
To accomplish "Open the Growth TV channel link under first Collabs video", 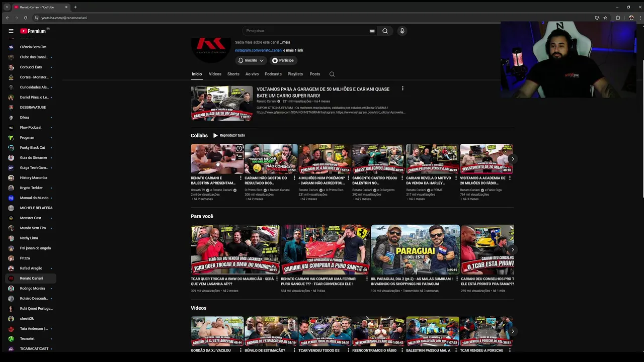I will click(x=198, y=190).
